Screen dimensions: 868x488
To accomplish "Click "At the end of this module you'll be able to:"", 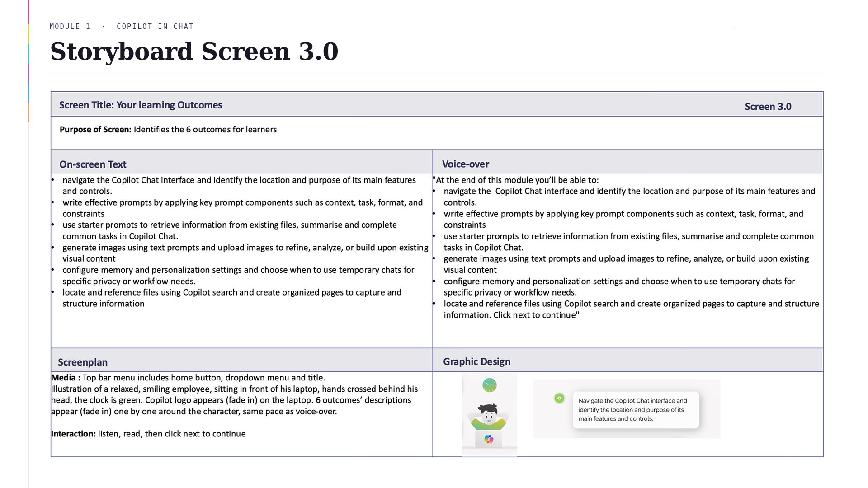I will click(x=516, y=180).
